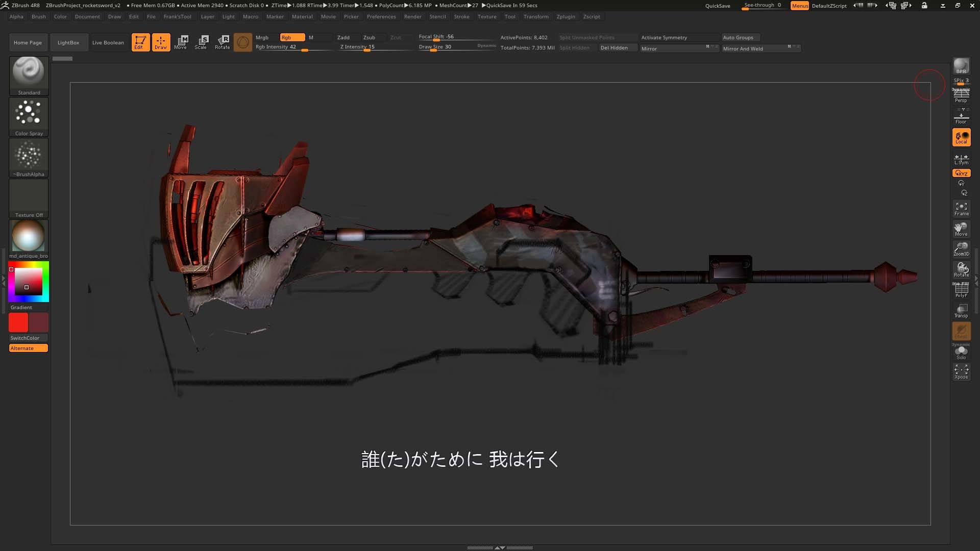Click the BPR render button
The image size is (980, 551).
click(x=961, y=66)
